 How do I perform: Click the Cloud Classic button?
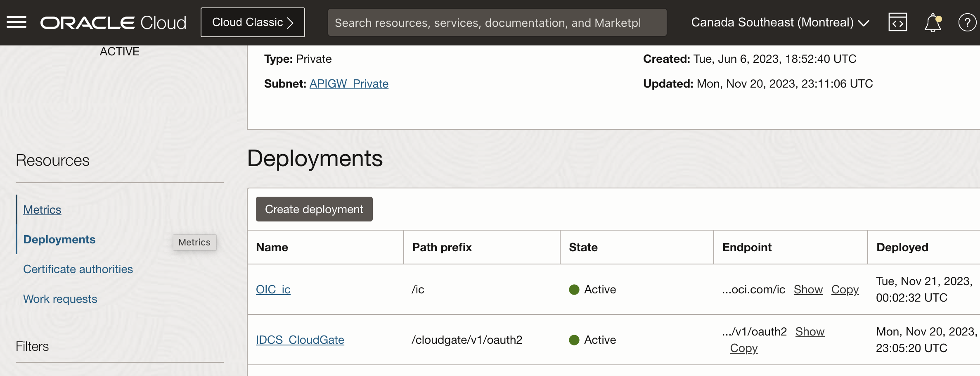[253, 22]
